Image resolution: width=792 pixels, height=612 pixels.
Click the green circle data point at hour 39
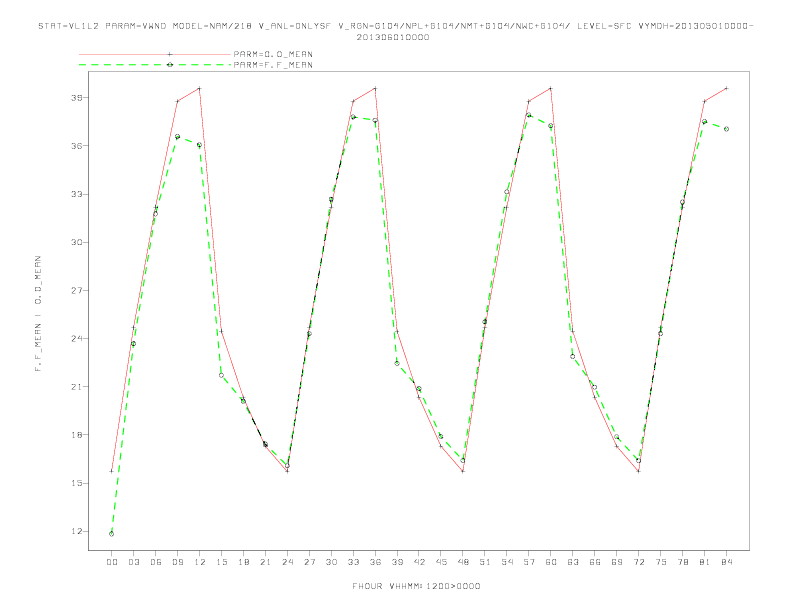397,364
